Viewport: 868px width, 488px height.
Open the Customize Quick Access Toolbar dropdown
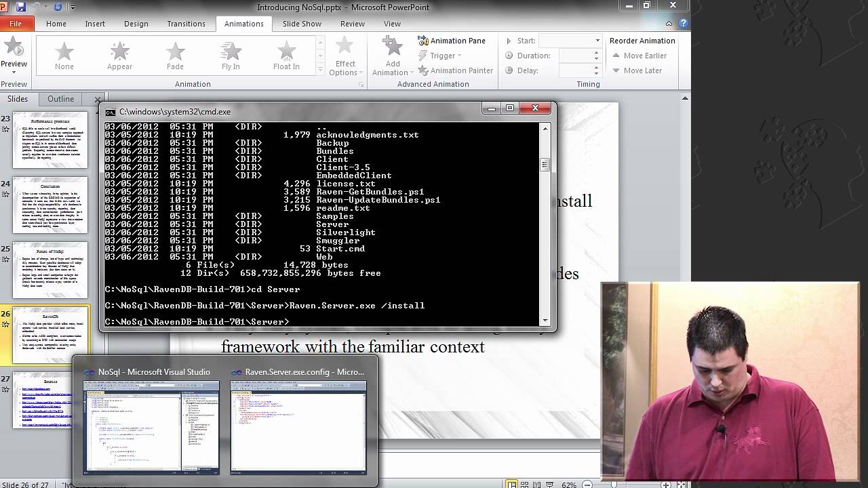pyautogui.click(x=73, y=7)
